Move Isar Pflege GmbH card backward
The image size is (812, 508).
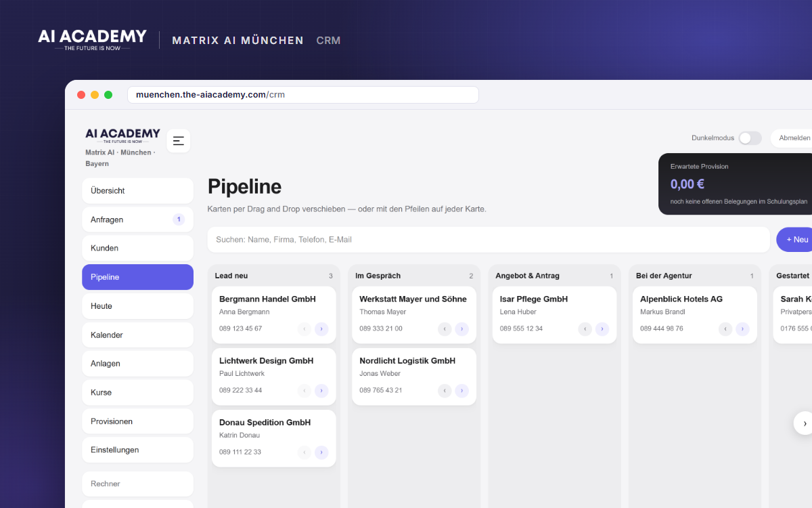585,329
